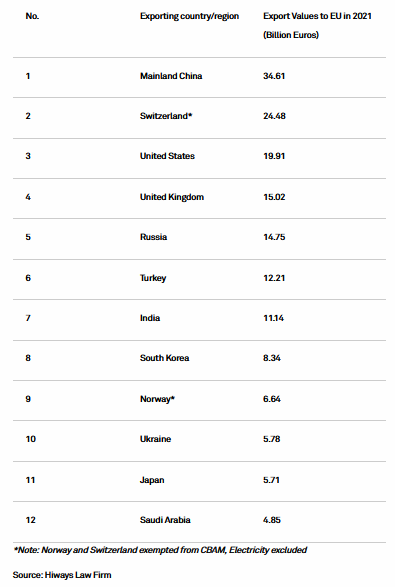Click the 'No.' column header
Screen dimensions: 395x587
tap(32, 16)
